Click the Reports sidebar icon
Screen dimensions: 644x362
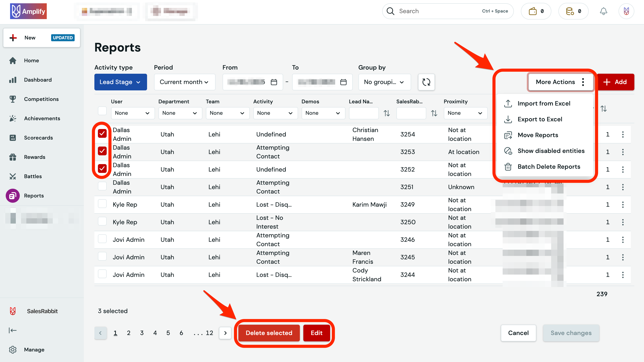point(13,196)
